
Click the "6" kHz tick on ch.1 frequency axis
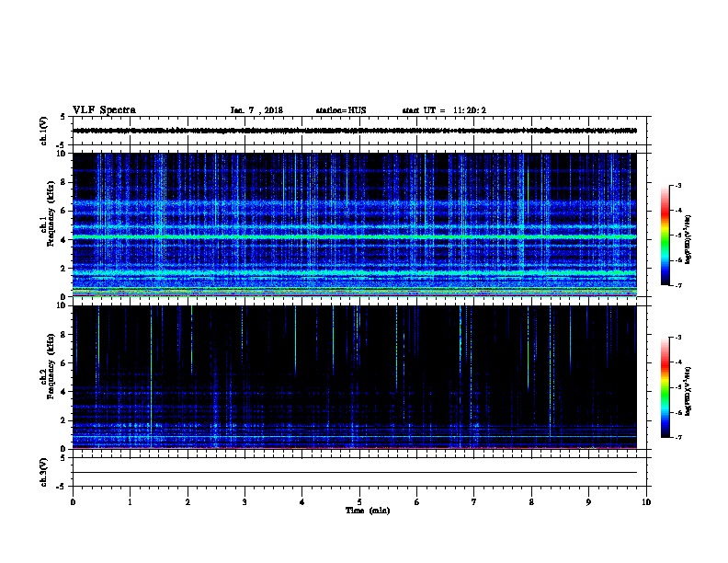point(63,211)
